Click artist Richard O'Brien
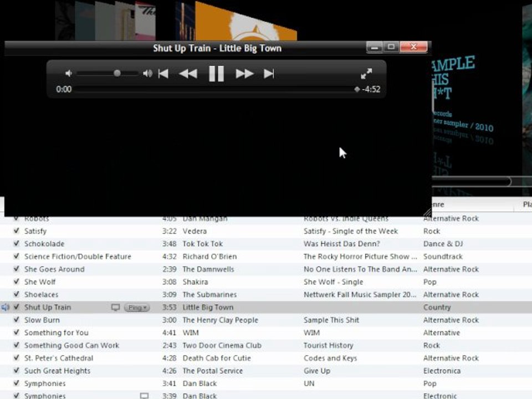 click(209, 257)
